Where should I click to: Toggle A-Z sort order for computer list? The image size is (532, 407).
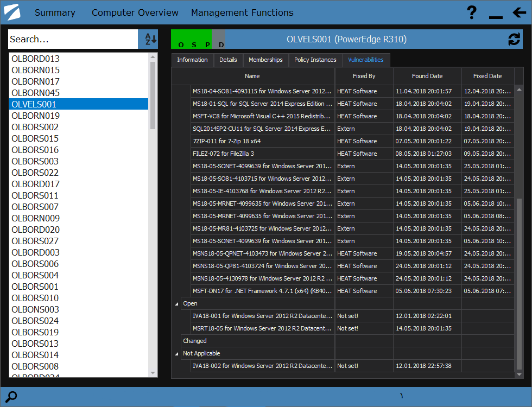150,39
